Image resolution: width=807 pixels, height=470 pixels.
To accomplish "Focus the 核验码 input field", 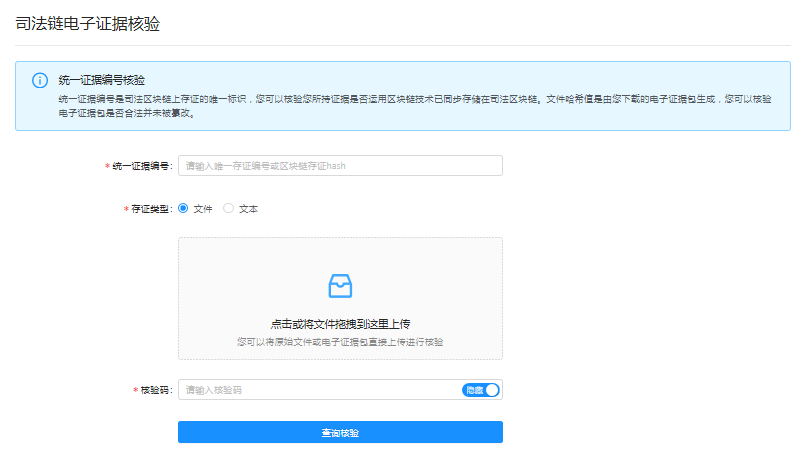I will [x=319, y=390].
